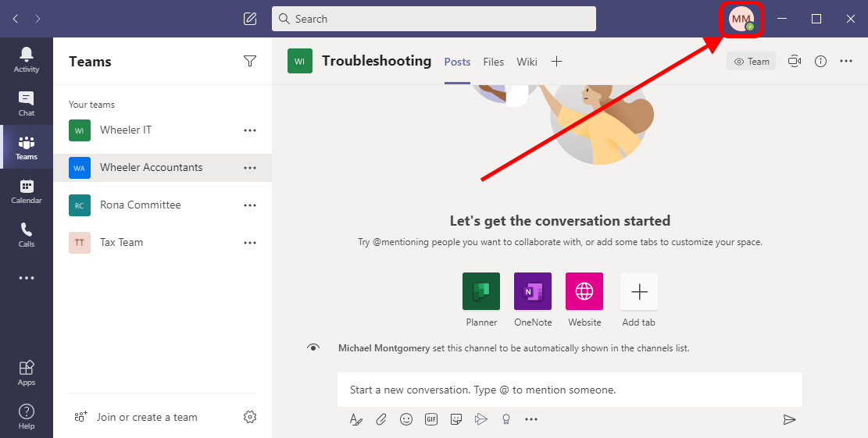Open more options for Tax Team
Image resolution: width=868 pixels, height=438 pixels.
250,242
